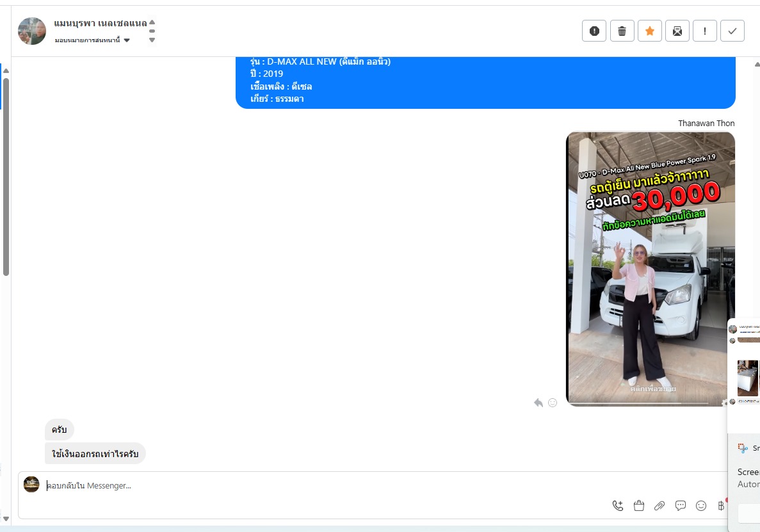This screenshot has height=532, width=760.
Task: Flag conversation priority with exclamation icon
Action: click(x=705, y=31)
